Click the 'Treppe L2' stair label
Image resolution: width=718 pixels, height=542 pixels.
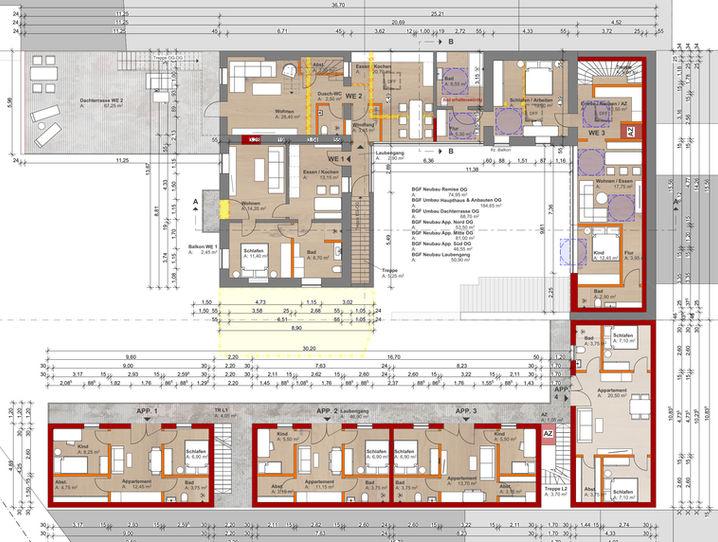pyautogui.click(x=556, y=489)
